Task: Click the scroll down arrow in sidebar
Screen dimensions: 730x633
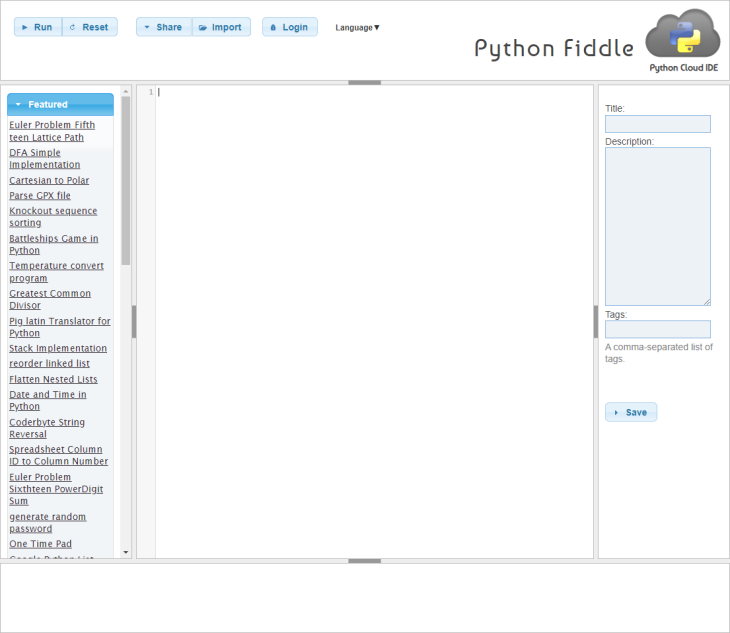Action: pos(126,551)
